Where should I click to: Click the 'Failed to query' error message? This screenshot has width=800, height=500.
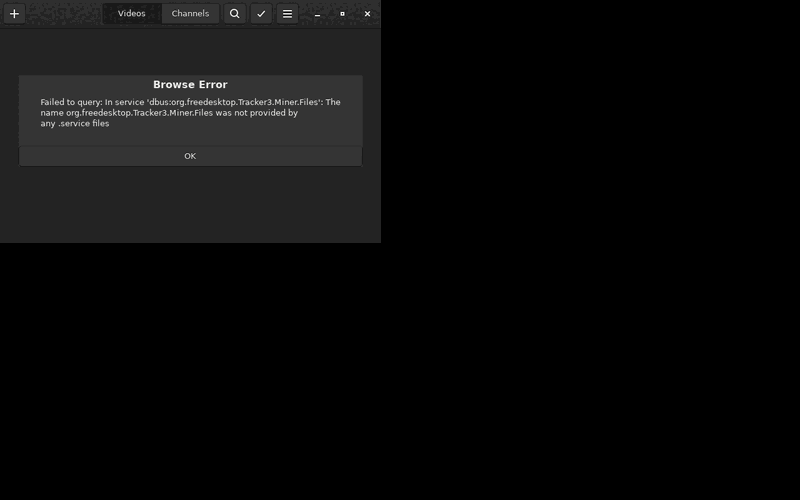[x=190, y=113]
